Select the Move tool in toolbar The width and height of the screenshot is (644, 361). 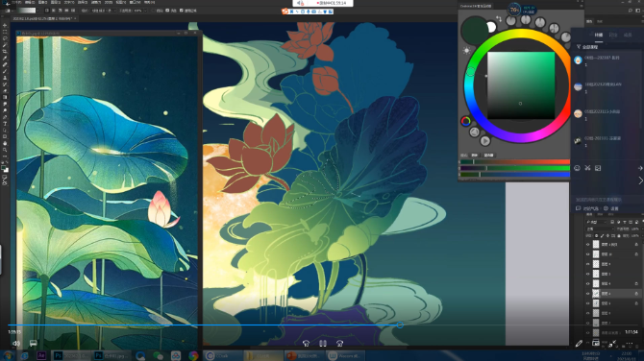click(5, 25)
